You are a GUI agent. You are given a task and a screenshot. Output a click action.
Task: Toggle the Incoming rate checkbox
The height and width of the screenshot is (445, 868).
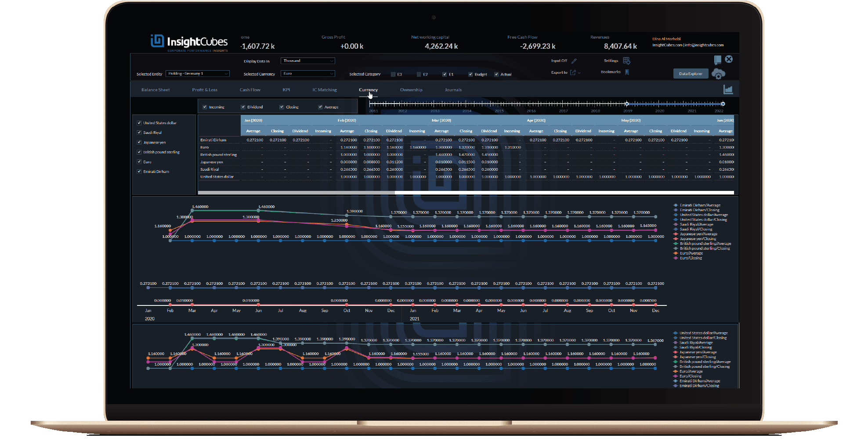(x=205, y=107)
